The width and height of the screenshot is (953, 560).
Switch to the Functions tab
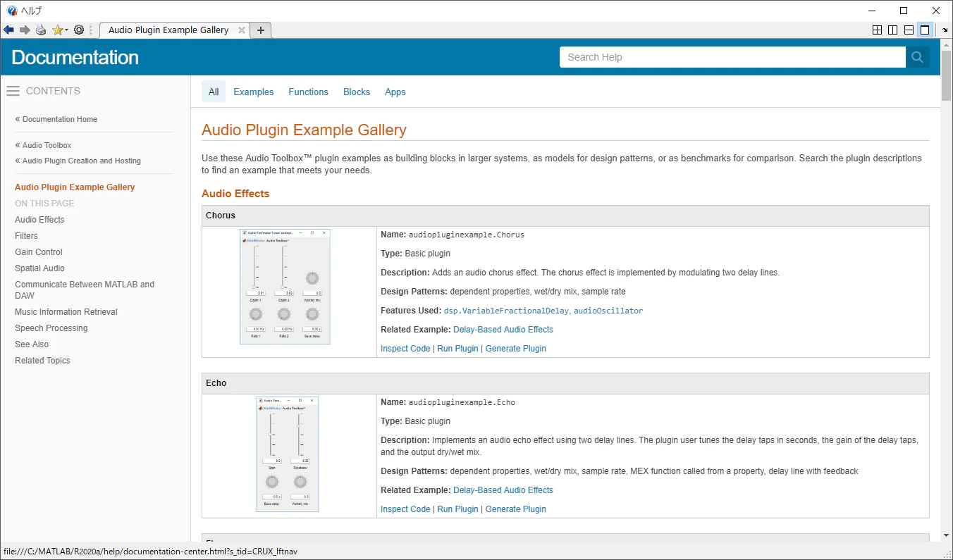309,92
